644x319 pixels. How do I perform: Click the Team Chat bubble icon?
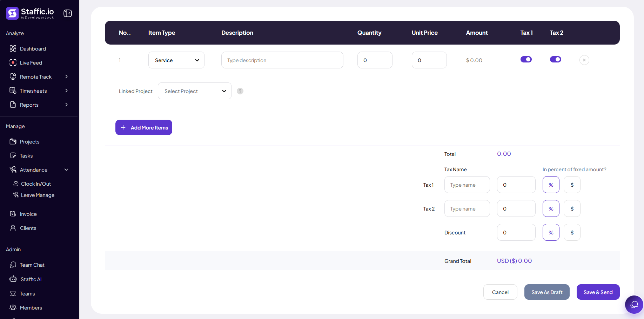coord(13,265)
